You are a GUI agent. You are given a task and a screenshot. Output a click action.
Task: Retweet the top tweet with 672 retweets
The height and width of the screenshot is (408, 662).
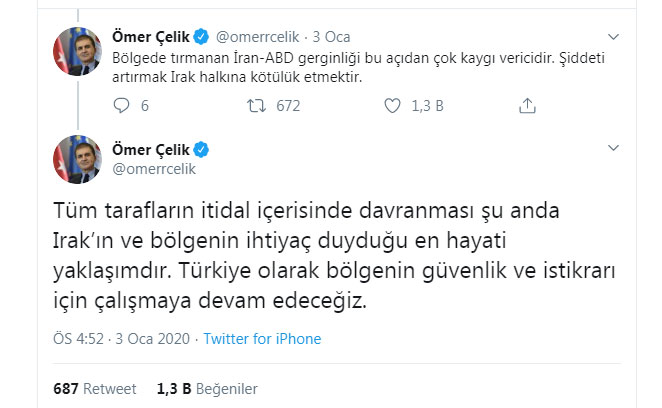[x=256, y=105]
